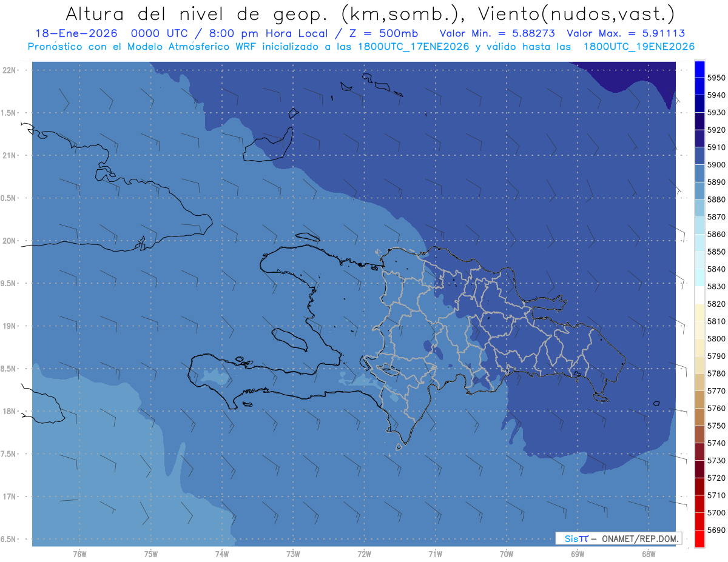Click the 'Valor Max. = 5.91113' text

pos(625,34)
